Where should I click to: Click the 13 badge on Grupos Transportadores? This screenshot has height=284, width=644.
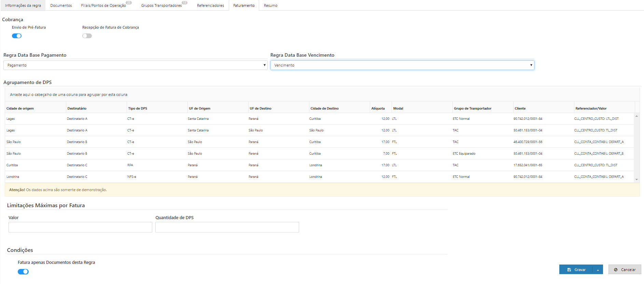click(x=184, y=3)
